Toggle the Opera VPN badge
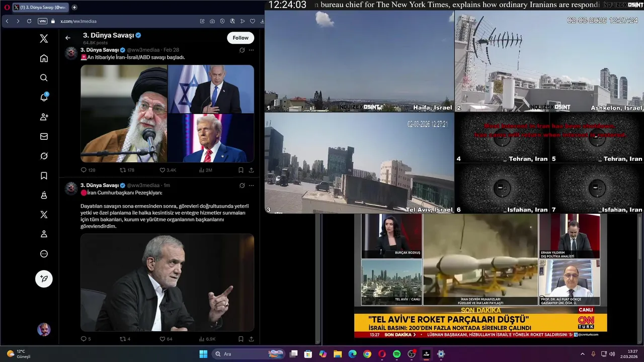 click(x=42, y=21)
